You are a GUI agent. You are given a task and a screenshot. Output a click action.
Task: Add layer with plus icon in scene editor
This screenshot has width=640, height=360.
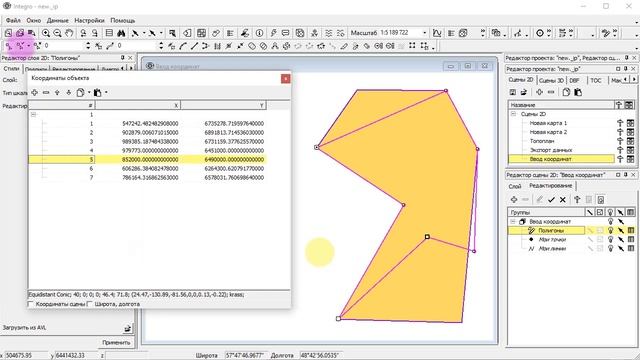(x=514, y=200)
